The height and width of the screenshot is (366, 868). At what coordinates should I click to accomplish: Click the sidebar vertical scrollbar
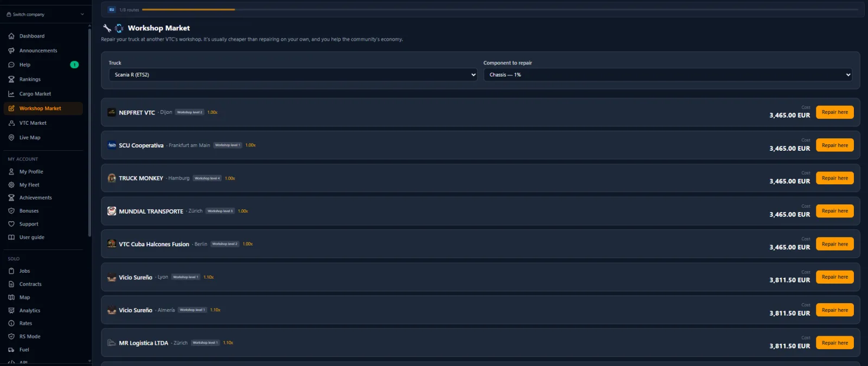coord(90,133)
